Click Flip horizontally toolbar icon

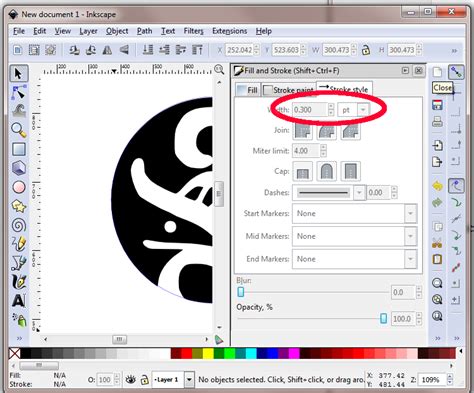(x=107, y=50)
